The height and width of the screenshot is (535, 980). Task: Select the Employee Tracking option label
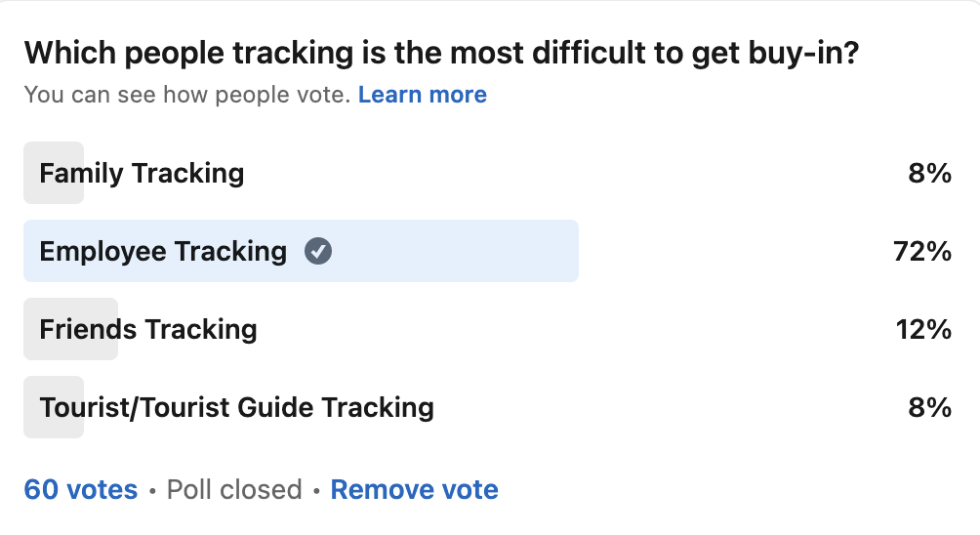tap(163, 252)
